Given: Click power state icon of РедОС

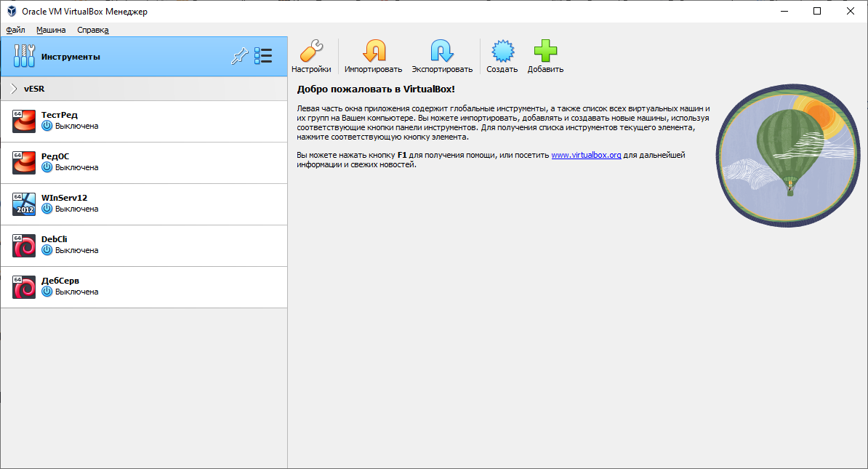Looking at the screenshot, I should click(47, 167).
